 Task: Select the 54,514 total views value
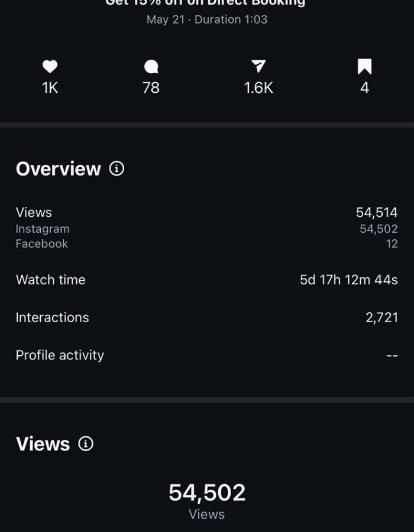(377, 213)
